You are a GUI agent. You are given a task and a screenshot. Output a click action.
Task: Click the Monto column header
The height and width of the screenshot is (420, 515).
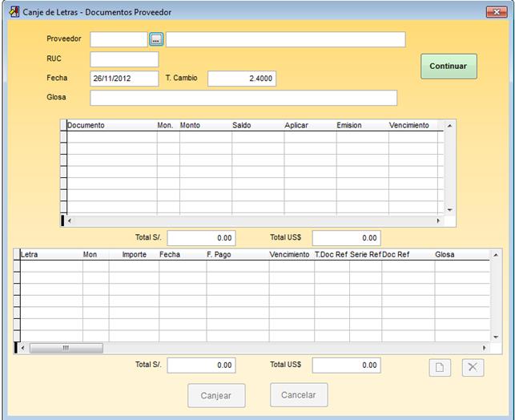(206, 125)
